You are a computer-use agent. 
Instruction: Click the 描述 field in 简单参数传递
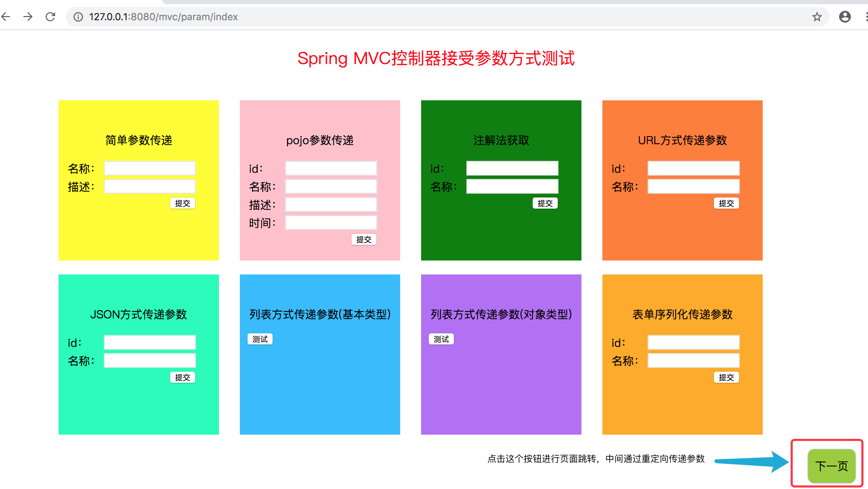click(x=150, y=186)
